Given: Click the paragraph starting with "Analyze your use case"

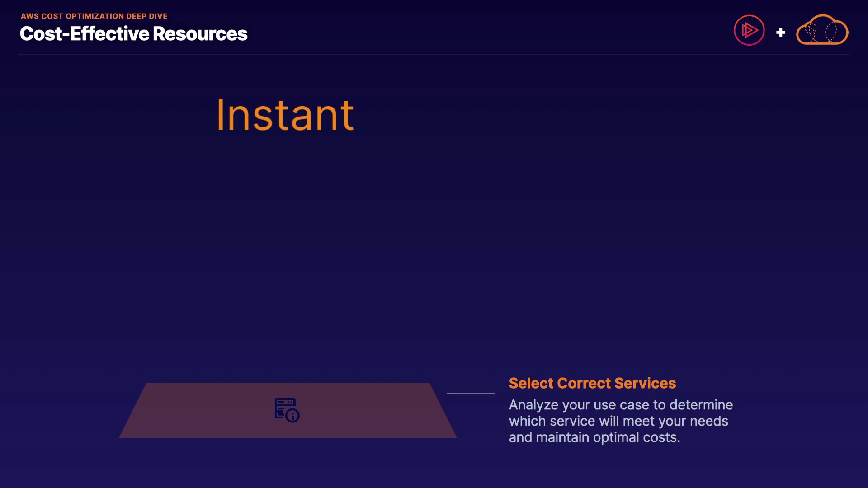Looking at the screenshot, I should coord(621,421).
